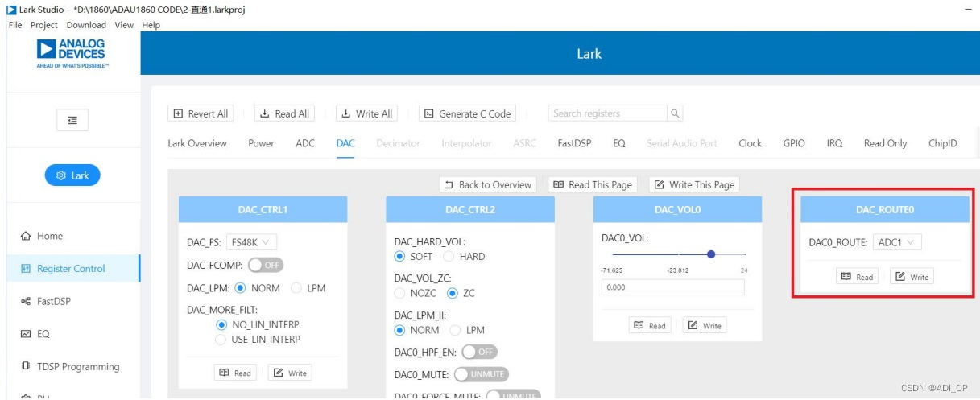This screenshot has width=980, height=400.
Task: Switch to the EQ tab
Action: click(618, 143)
